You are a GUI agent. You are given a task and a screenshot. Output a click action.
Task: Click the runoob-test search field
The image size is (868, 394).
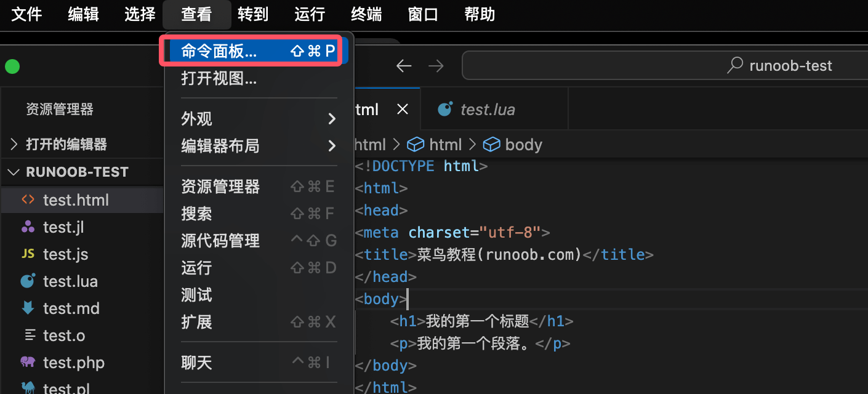[665, 66]
